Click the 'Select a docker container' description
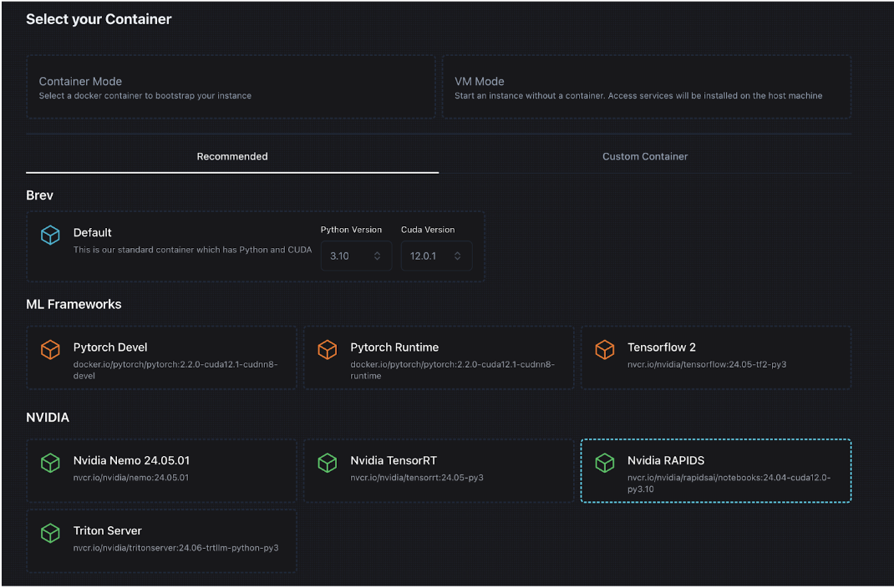This screenshot has height=588, width=894. point(145,96)
